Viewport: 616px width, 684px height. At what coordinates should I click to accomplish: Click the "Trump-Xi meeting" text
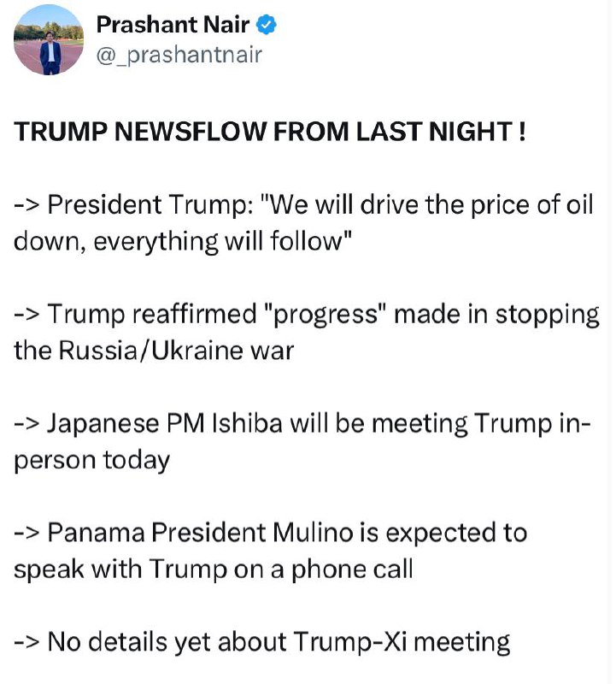pyautogui.click(x=402, y=642)
